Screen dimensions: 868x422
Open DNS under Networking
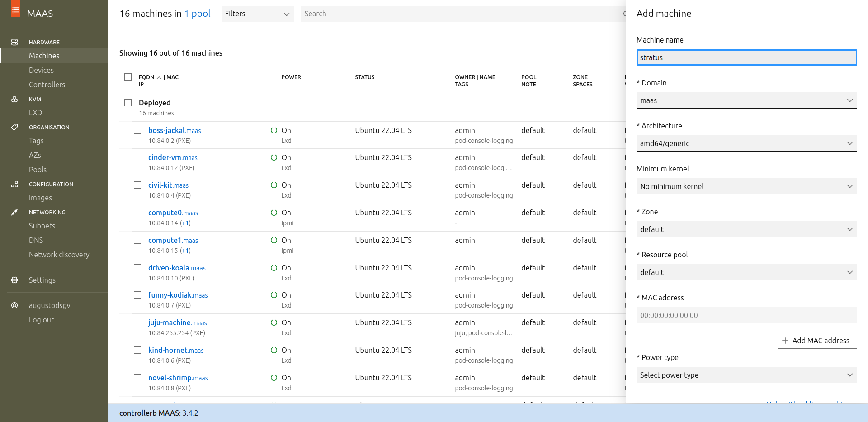click(36, 240)
